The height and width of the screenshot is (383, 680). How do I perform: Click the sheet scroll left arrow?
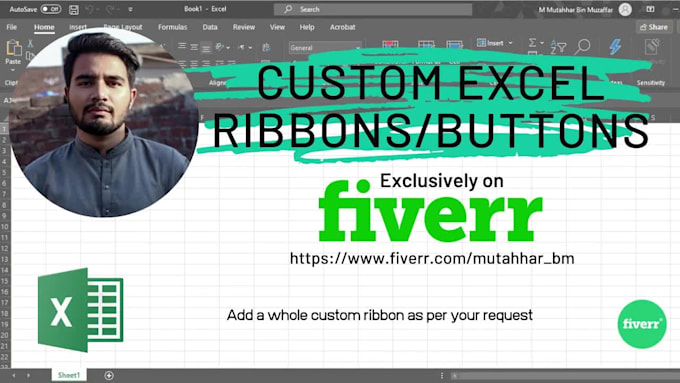point(13,376)
